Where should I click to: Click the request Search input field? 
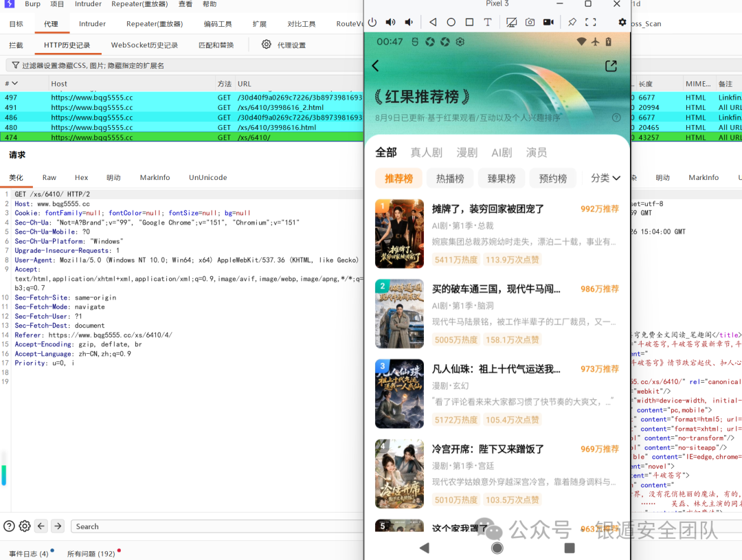[217, 526]
